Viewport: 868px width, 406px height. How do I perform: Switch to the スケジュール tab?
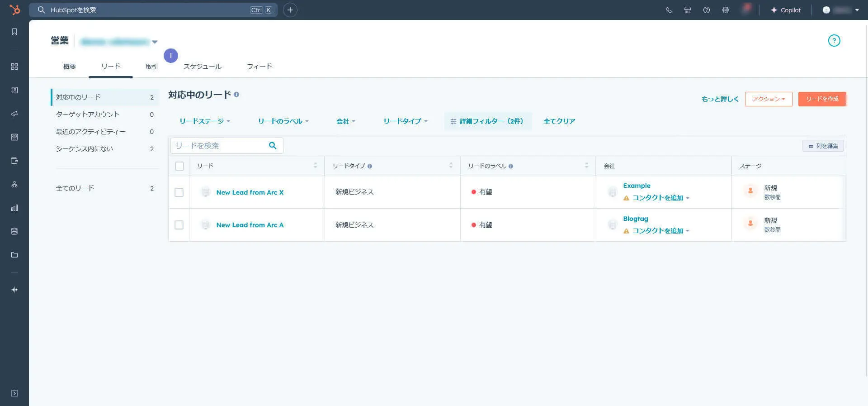tap(203, 67)
